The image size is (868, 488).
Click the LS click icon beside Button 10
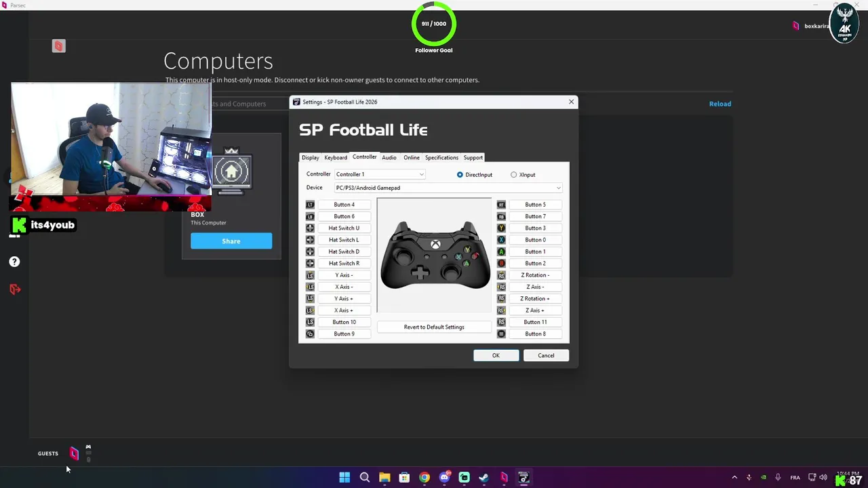tap(310, 322)
